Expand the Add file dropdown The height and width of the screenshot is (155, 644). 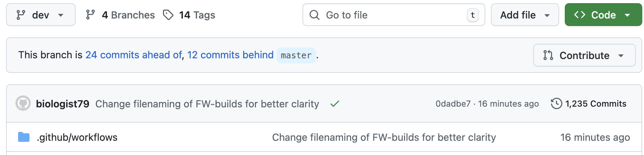coord(525,15)
